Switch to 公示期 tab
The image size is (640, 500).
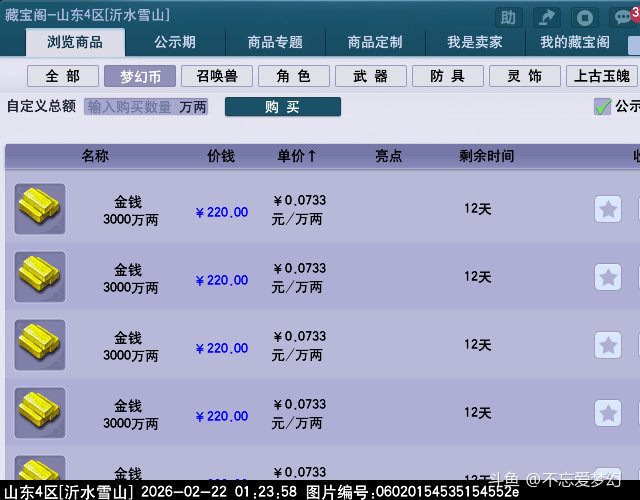175,43
